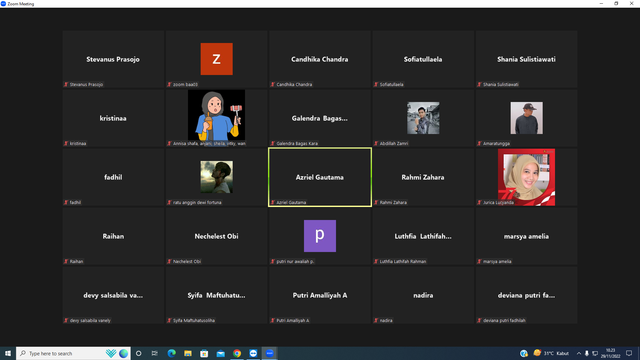Select fadhil participant tile
This screenshot has height=360, width=640.
[x=113, y=177]
